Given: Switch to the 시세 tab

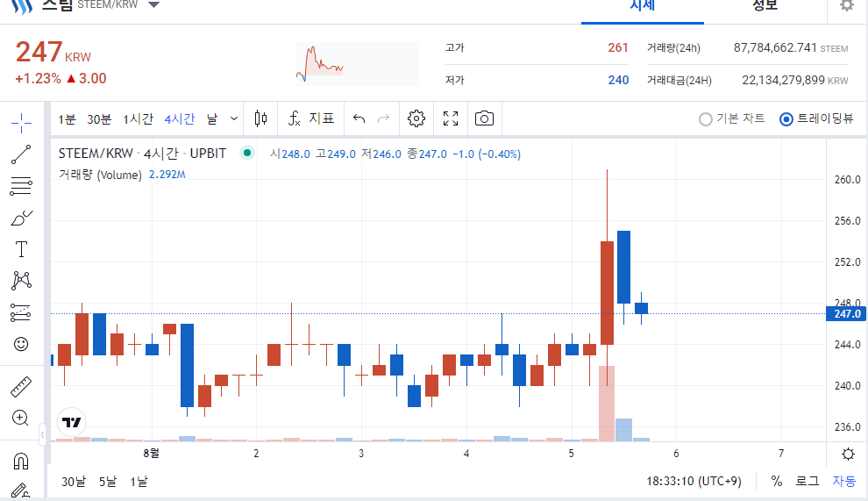Looking at the screenshot, I should click(642, 7).
